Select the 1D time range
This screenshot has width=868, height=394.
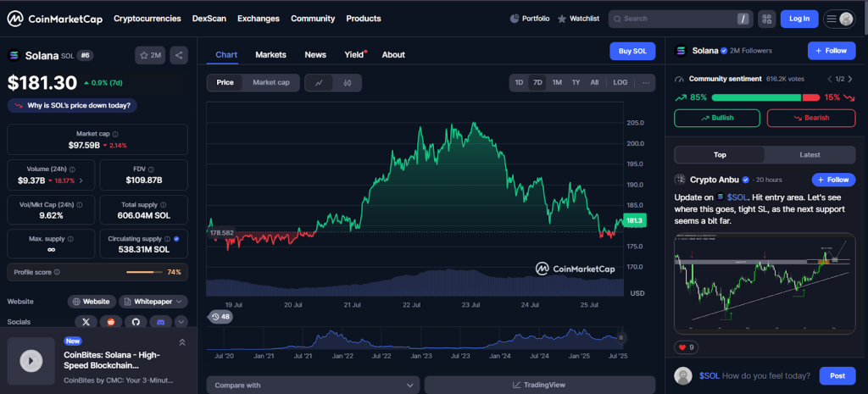519,82
